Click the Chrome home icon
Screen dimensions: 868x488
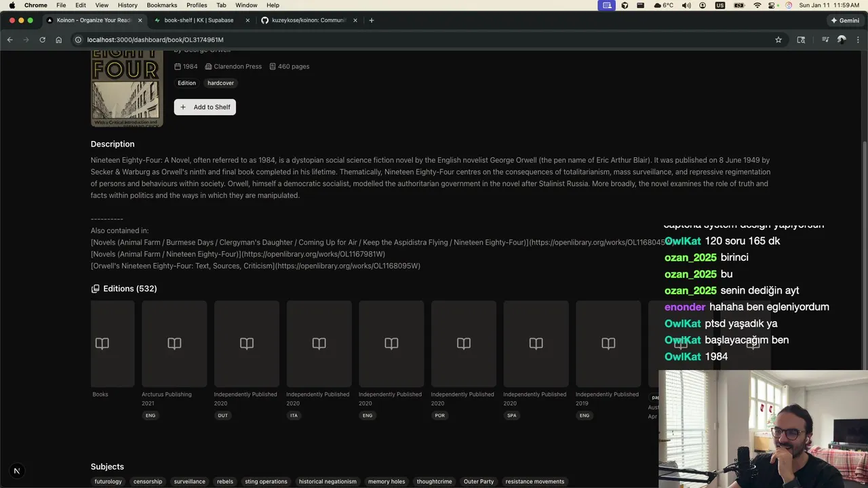(59, 40)
